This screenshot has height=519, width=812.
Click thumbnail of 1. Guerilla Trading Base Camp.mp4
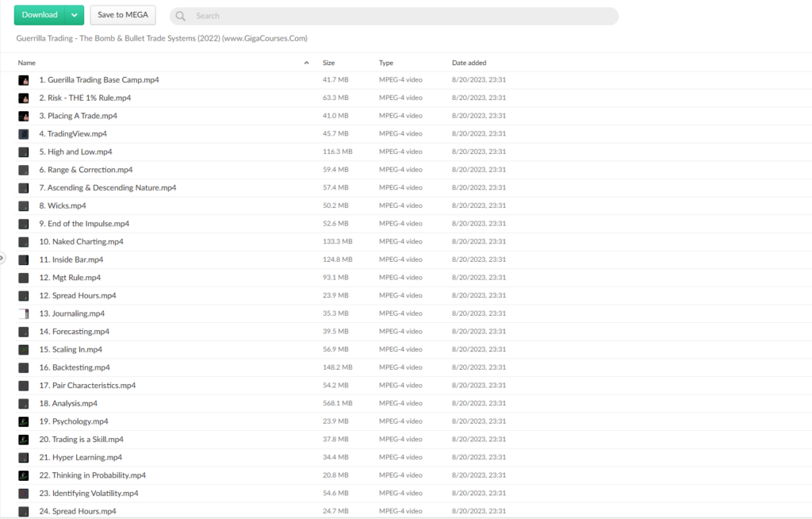click(x=24, y=80)
